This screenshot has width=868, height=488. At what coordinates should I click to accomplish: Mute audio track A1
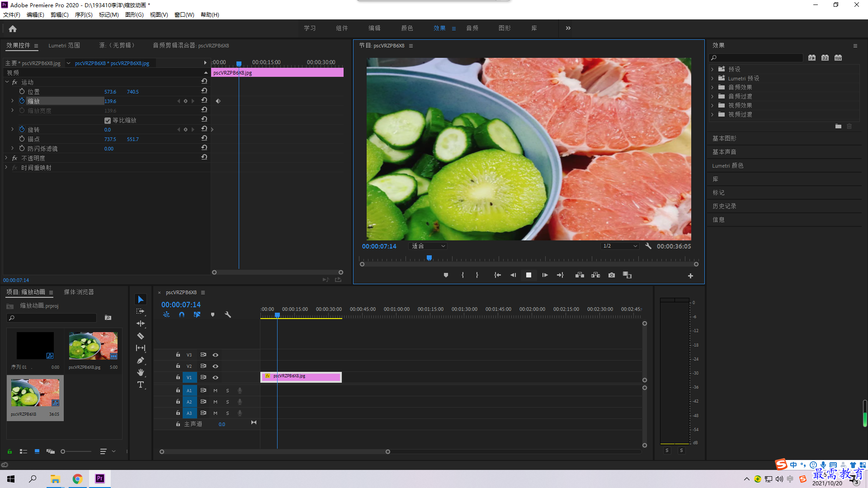point(215,390)
